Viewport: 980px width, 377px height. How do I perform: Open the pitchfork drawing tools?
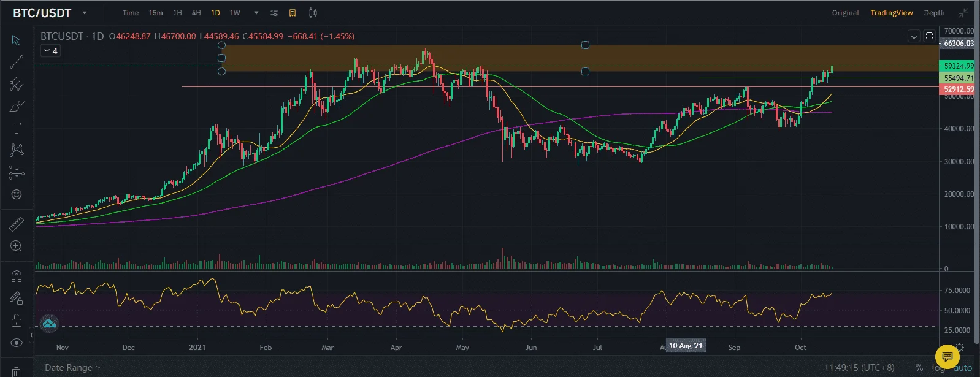coord(17,85)
